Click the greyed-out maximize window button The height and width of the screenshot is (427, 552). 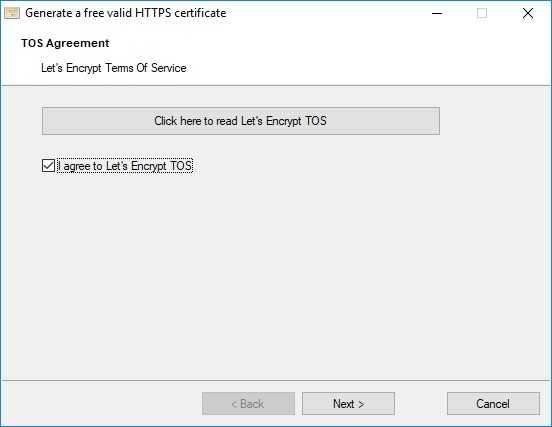click(x=482, y=13)
